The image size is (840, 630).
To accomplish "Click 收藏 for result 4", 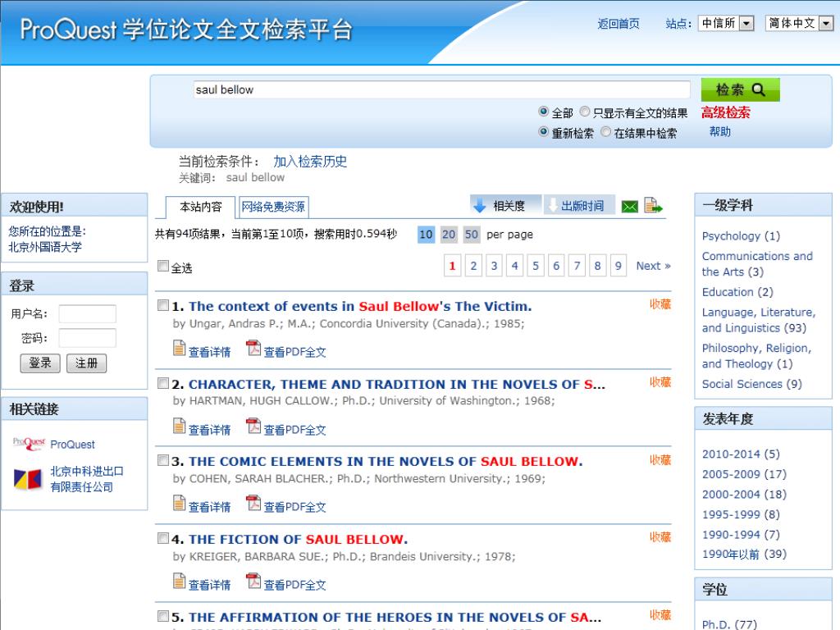I will [x=660, y=536].
